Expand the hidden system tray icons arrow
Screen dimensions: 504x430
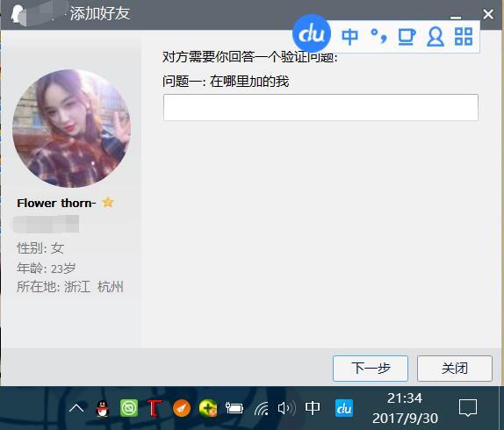[x=76, y=408]
